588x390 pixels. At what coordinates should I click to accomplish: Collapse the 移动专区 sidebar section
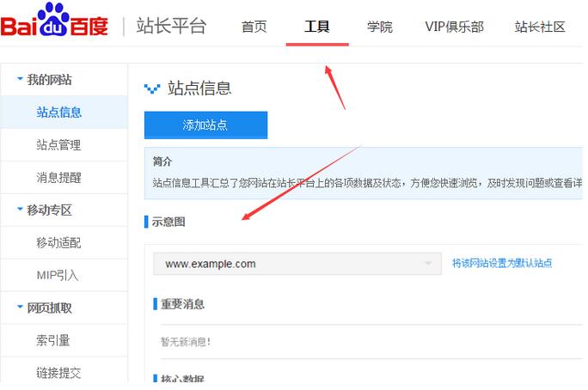pyautogui.click(x=20, y=210)
